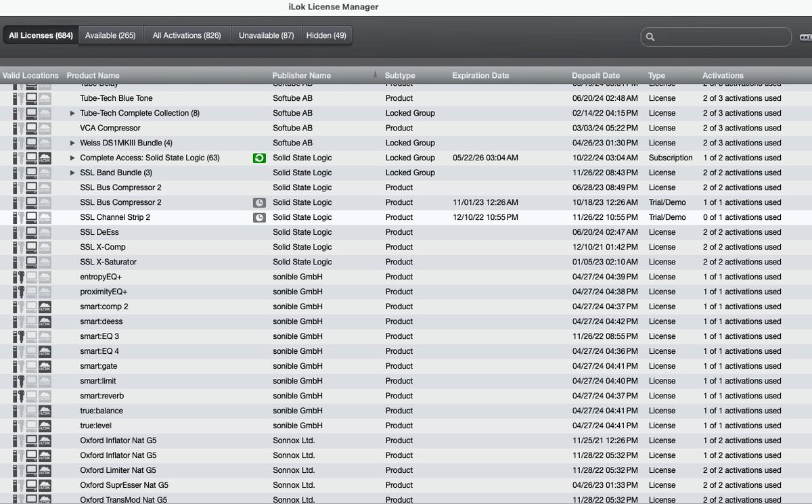812x504 pixels.
Task: Select the entropyEQ+ license
Action: (101, 277)
